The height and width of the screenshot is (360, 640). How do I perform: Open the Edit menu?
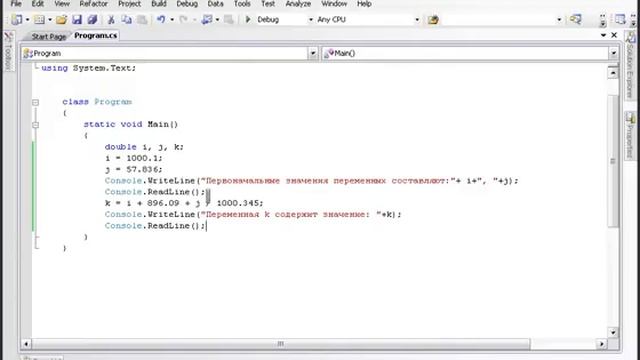point(38,4)
